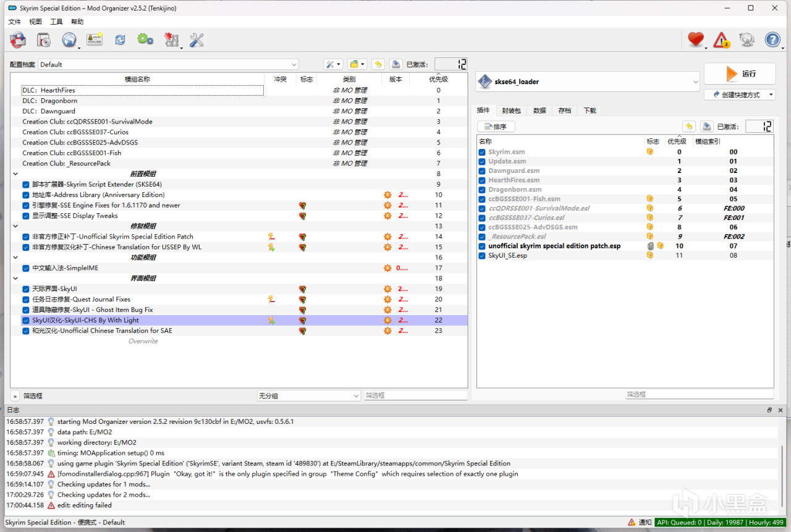Collapse the 修复模组 separator

click(x=15, y=226)
